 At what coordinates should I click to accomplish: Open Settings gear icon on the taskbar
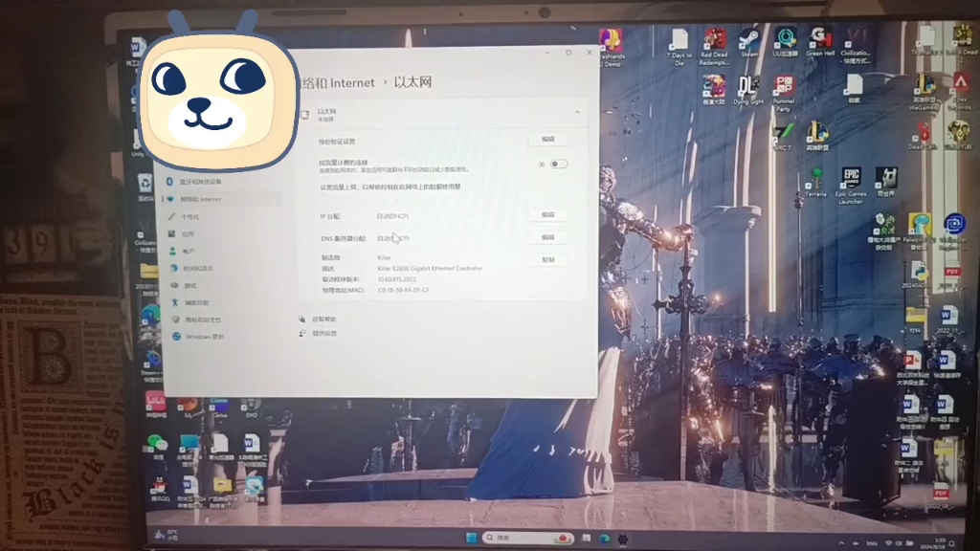click(x=622, y=539)
